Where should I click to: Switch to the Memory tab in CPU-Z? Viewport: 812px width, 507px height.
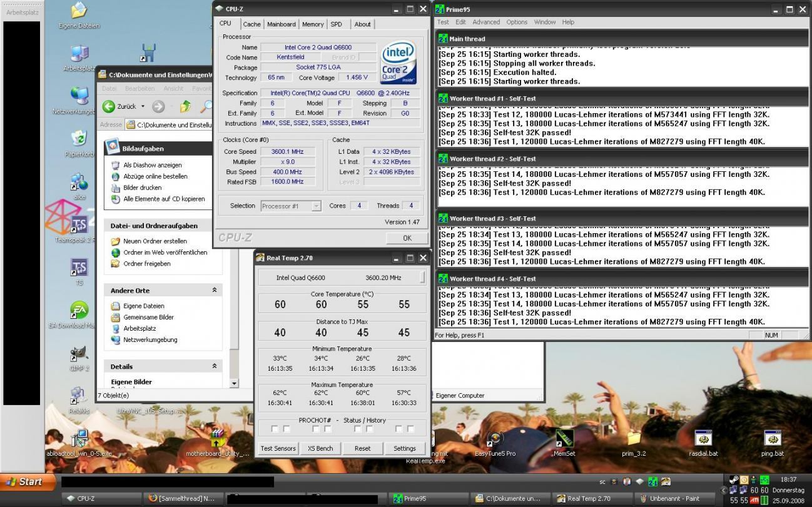[313, 24]
